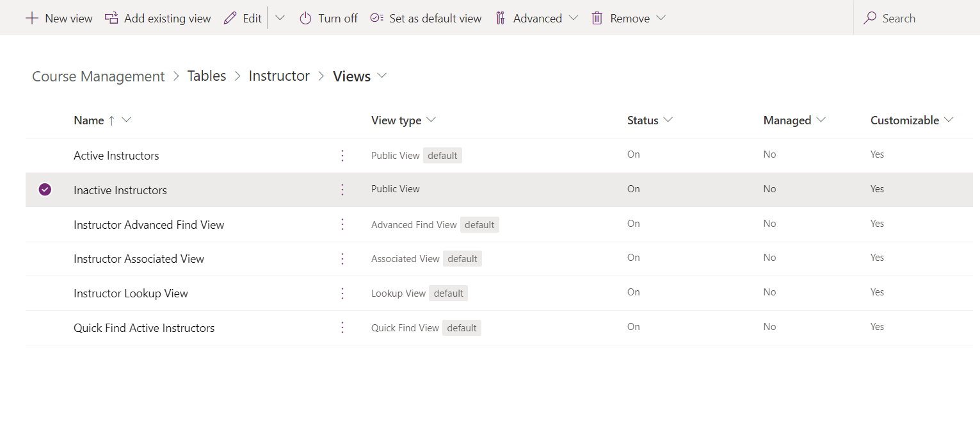Deselect the Inactive Instructors row checkmark
The image size is (980, 446).
(x=45, y=190)
